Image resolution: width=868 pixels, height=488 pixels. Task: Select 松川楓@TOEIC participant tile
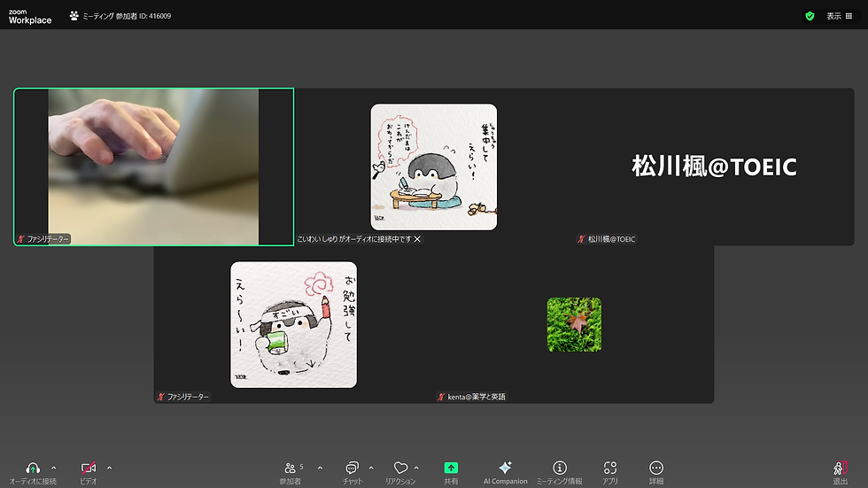coord(714,167)
